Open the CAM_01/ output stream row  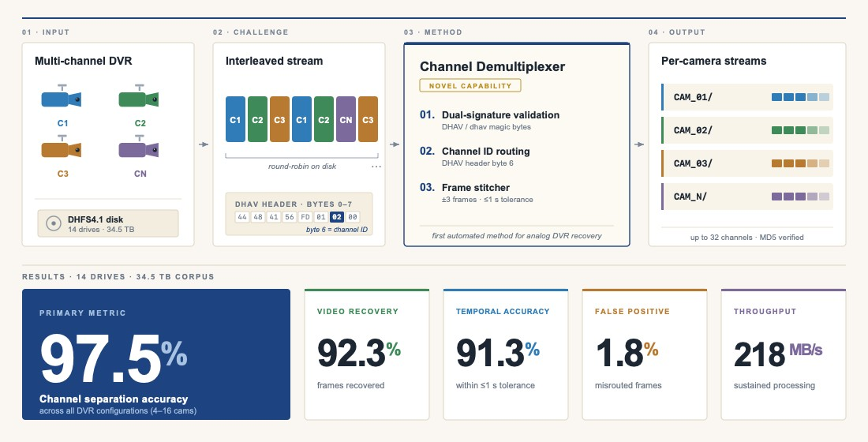(x=747, y=97)
